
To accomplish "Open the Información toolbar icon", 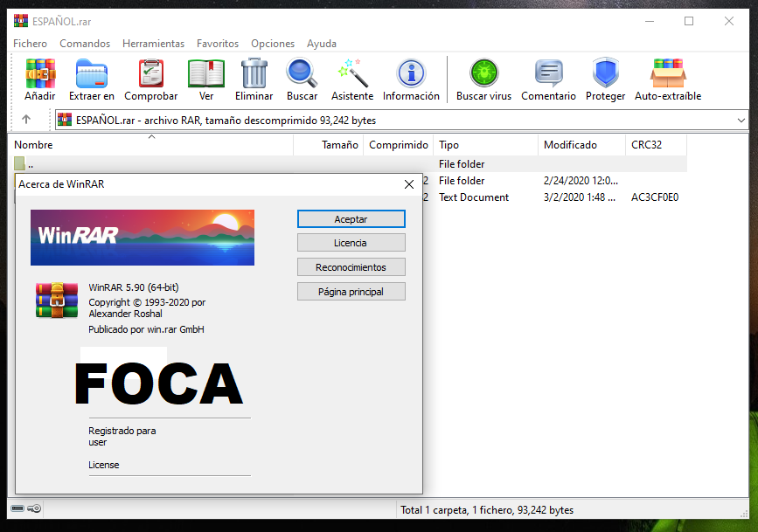I will [411, 73].
